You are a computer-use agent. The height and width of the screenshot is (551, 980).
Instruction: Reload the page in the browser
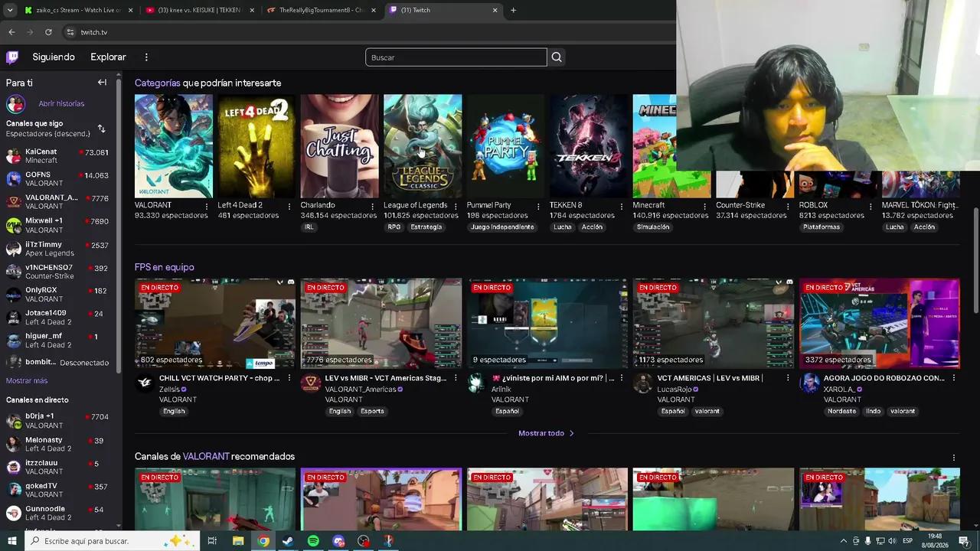[48, 32]
